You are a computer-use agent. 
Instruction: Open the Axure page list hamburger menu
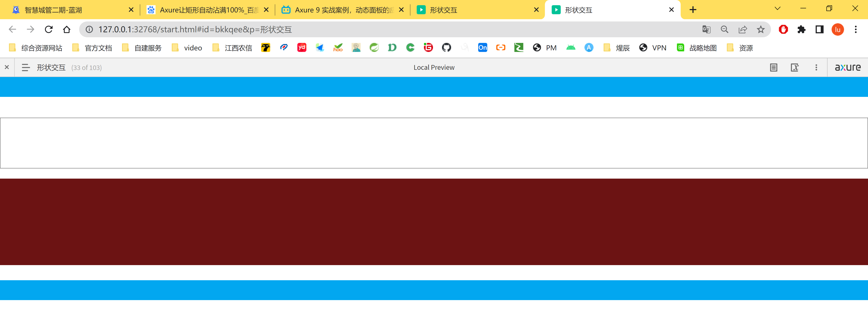[x=26, y=68]
